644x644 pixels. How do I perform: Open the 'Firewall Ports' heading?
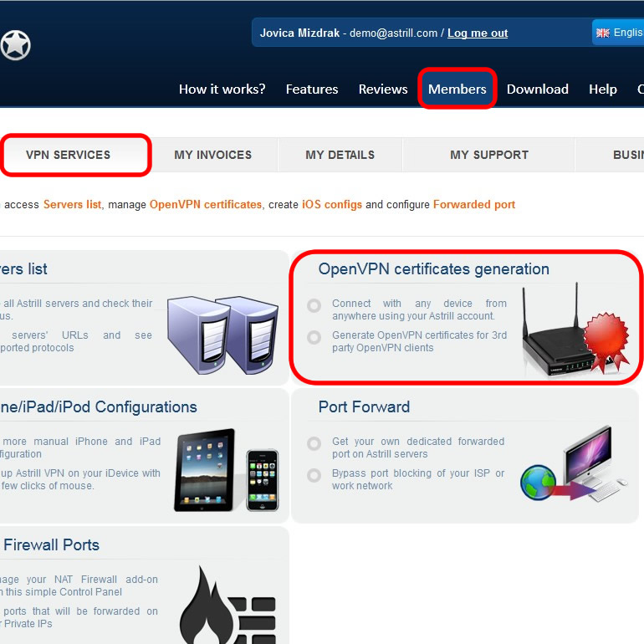[x=51, y=545]
